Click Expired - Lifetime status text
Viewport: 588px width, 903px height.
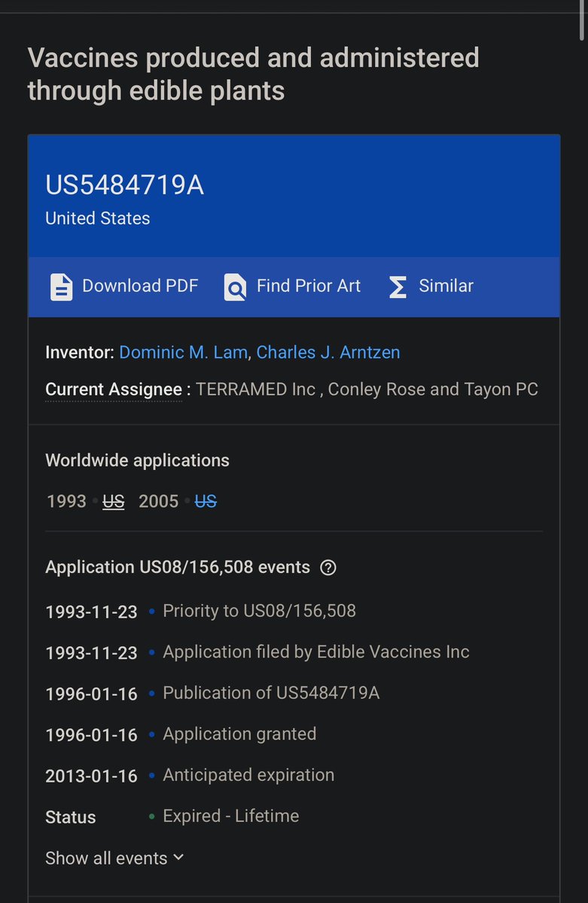pos(231,816)
